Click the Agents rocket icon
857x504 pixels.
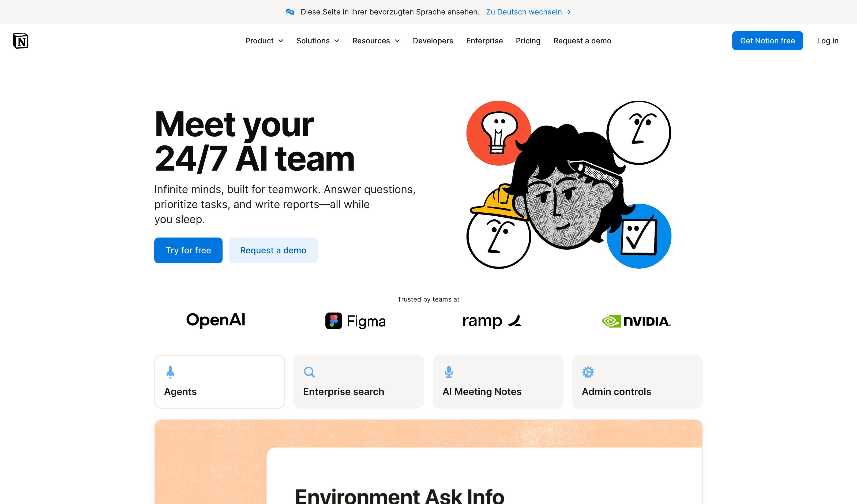[x=170, y=372]
